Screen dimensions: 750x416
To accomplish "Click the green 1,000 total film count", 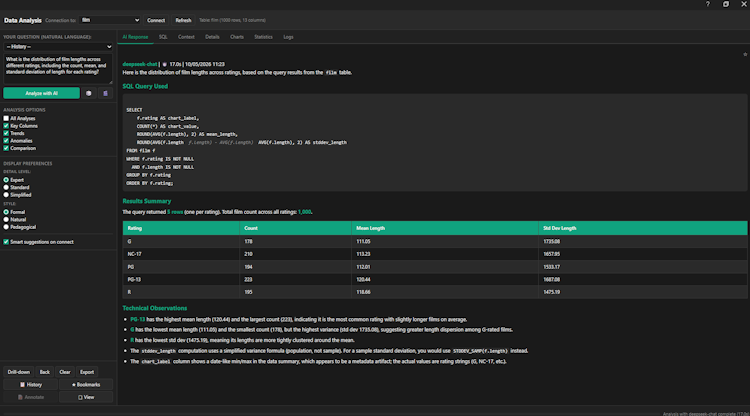I will click(x=304, y=212).
